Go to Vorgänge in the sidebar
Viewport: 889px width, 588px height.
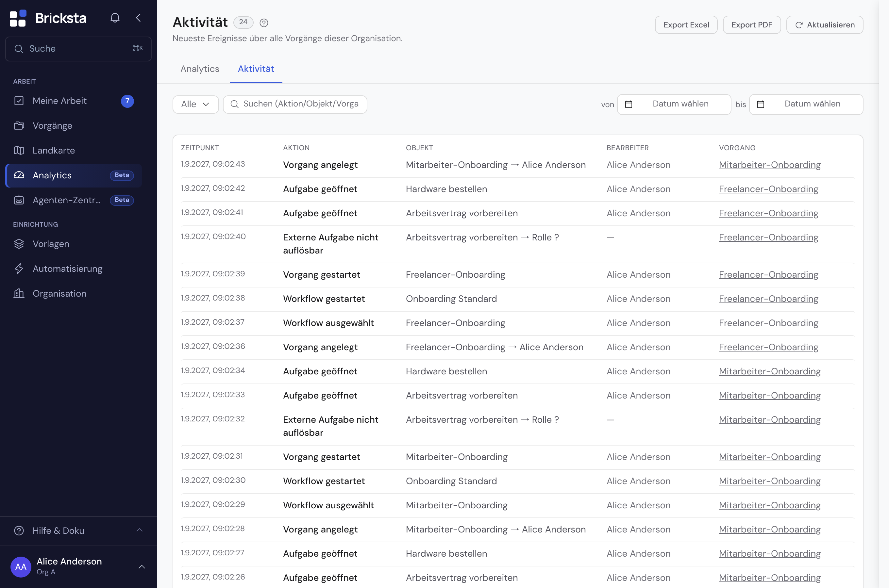point(74,126)
